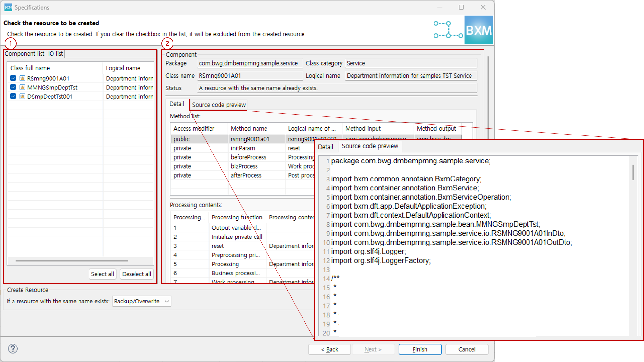This screenshot has width=644, height=362.
Task: Click the Select all button
Action: 102,274
